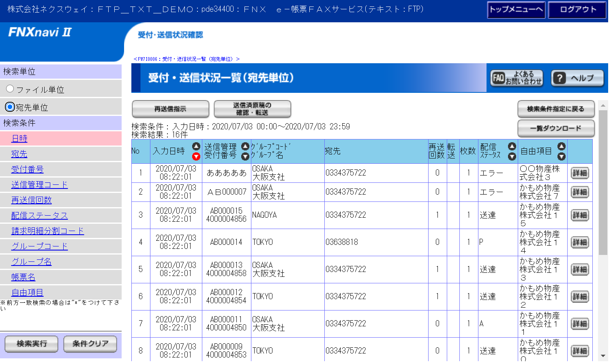The height and width of the screenshot is (364, 611).
Task: Open グループ名 search condition
Action: click(x=32, y=262)
